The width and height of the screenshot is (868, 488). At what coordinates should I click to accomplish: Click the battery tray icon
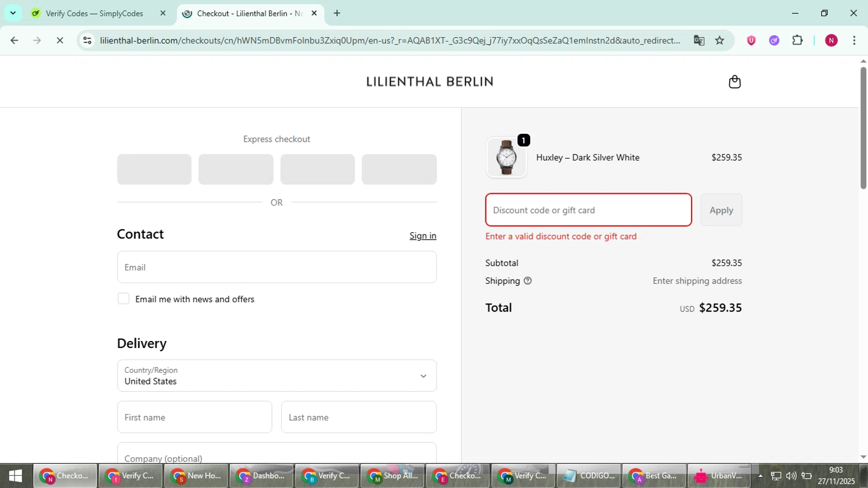[x=806, y=476]
